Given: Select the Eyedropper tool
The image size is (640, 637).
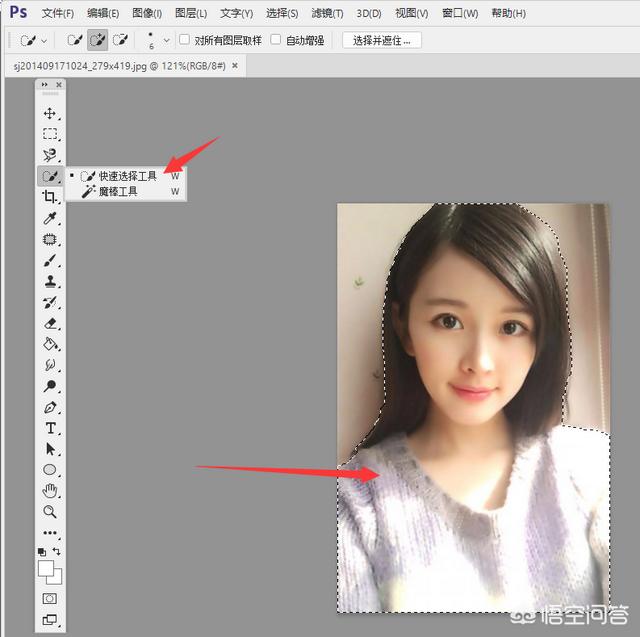Looking at the screenshot, I should (x=50, y=218).
